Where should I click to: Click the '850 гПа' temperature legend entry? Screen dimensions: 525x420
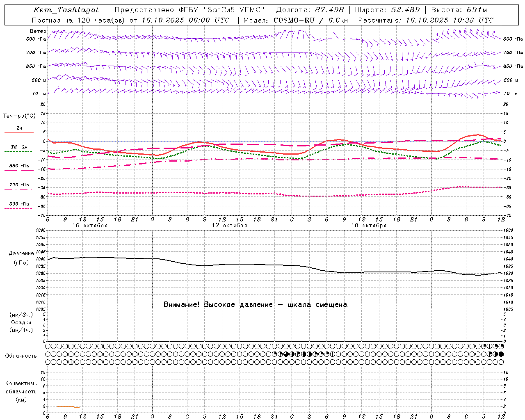(19, 166)
